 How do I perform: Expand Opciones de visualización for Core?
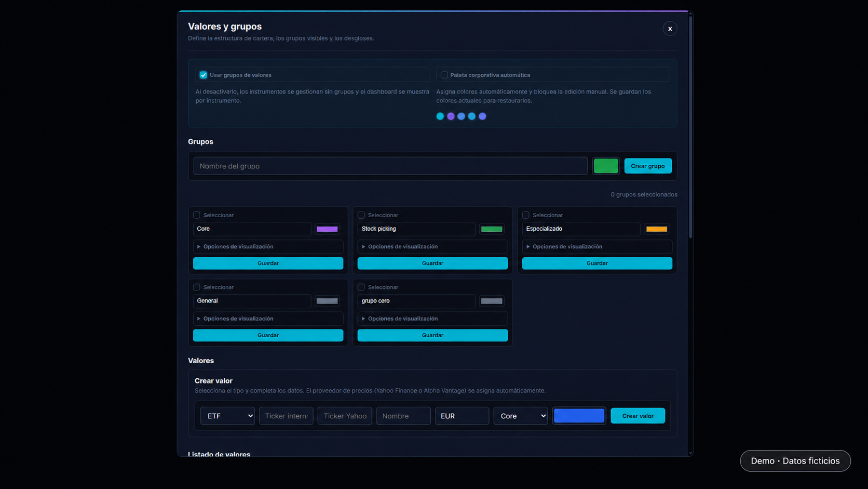coord(268,246)
